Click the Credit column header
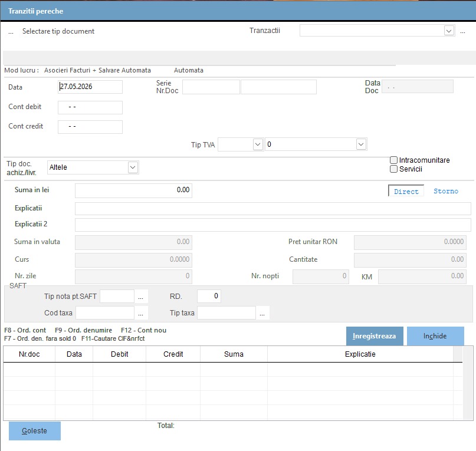 click(x=173, y=354)
